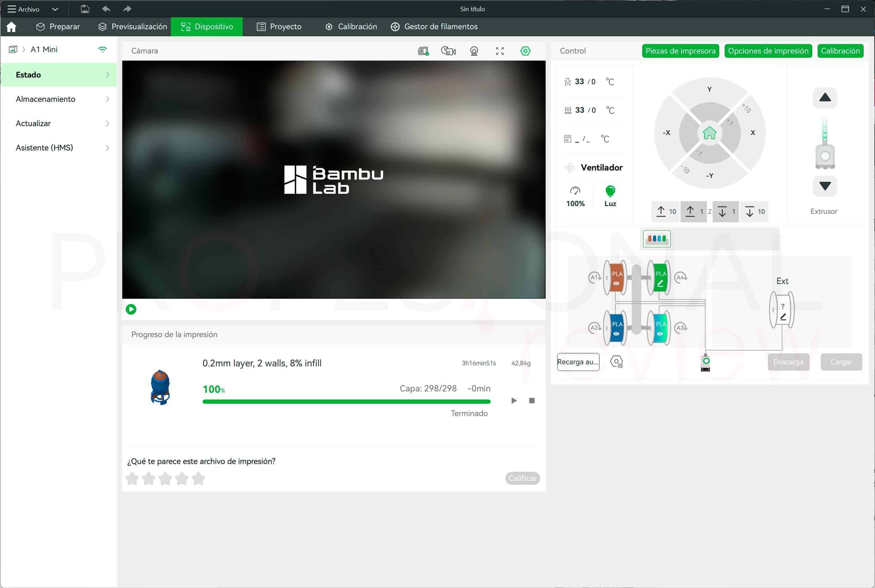The image size is (875, 588).
Task: Click the A3 slot refresh icon
Action: click(681, 328)
